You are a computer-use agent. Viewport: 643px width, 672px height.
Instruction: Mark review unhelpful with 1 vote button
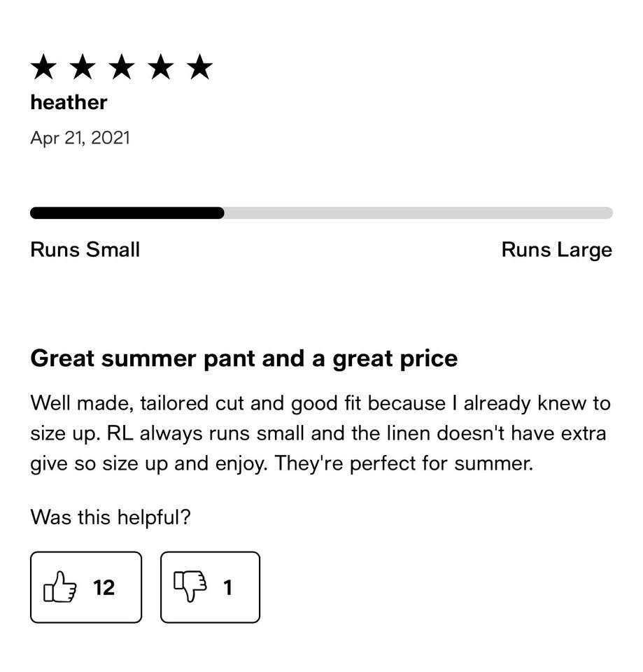coord(211,587)
